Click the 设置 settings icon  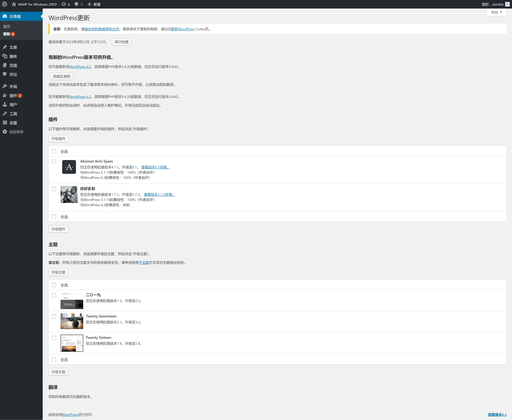click(5, 123)
